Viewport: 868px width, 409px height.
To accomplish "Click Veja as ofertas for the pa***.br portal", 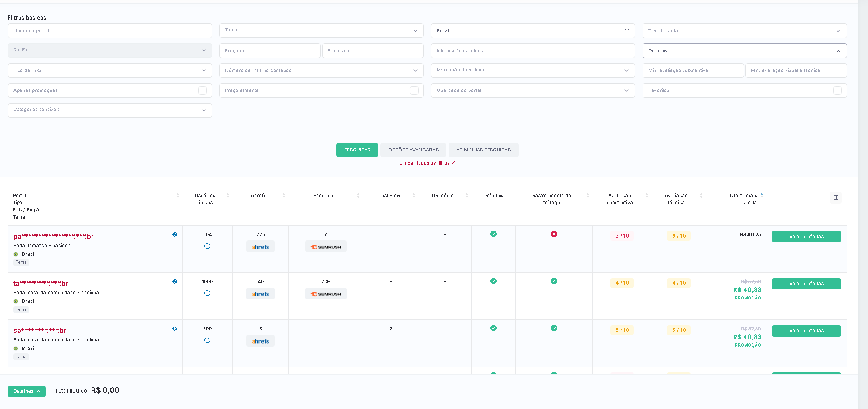I will tap(807, 237).
